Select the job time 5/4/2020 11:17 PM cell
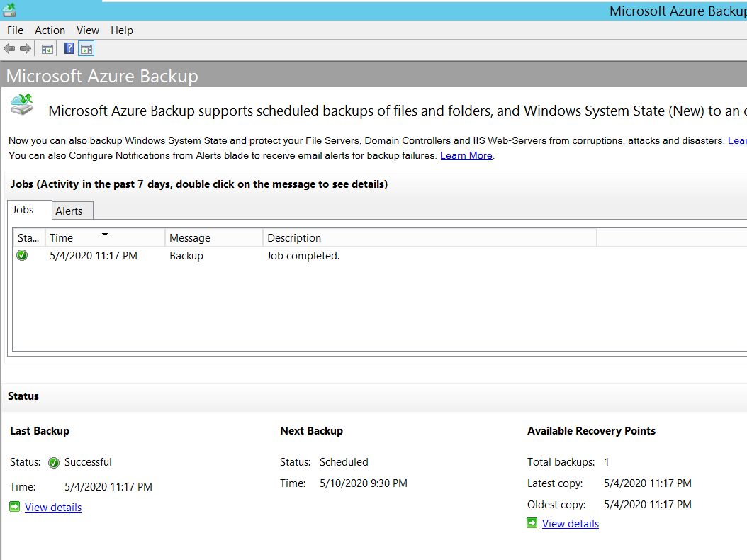The image size is (747, 560). pos(94,256)
